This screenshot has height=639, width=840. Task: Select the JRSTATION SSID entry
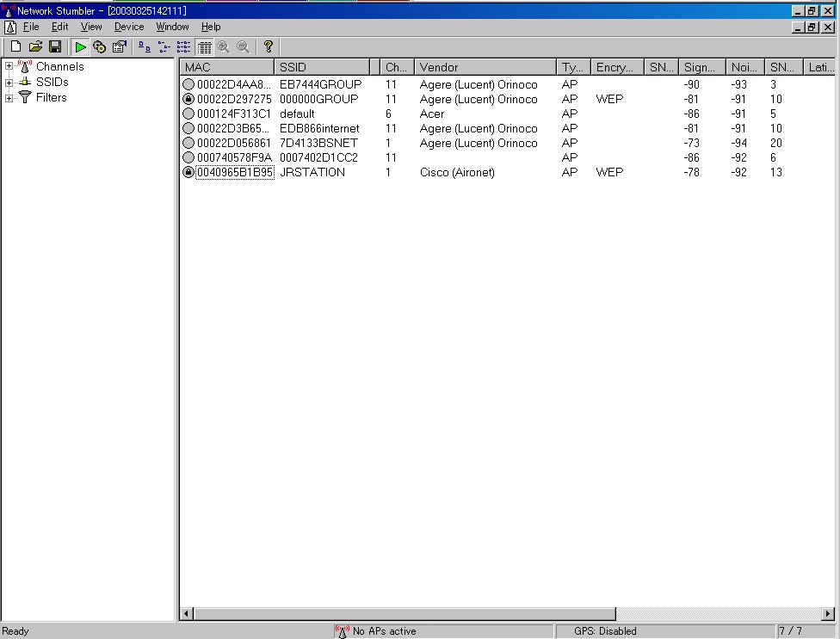(312, 172)
